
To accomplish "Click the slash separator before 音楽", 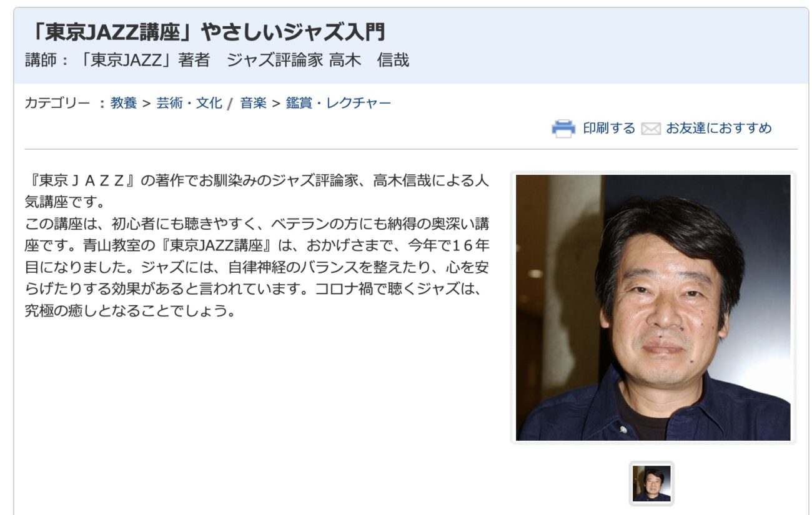I will 230,104.
